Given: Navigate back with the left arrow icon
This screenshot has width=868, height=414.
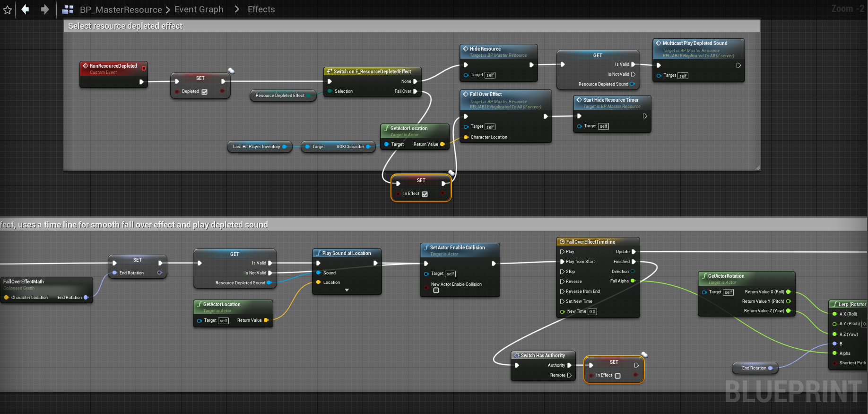Looking at the screenshot, I should click(26, 9).
